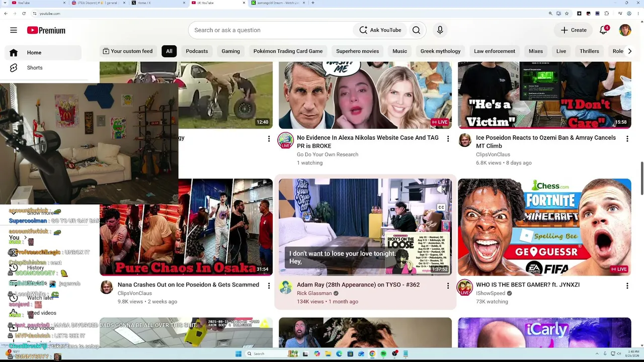Focus the Search or ask a question field
This screenshot has width=644, height=362.
272,30
